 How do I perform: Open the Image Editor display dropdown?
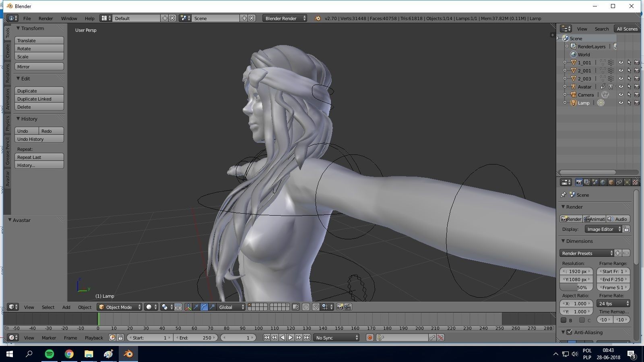[x=603, y=229]
